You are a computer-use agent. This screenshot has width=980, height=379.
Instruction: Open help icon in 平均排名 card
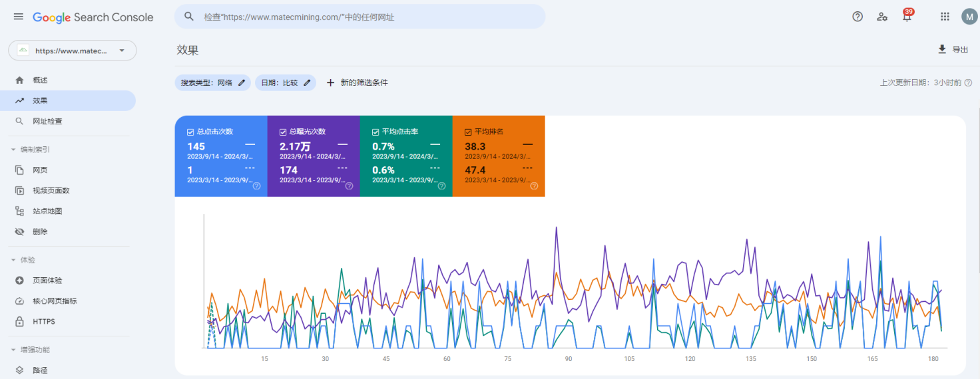pyautogui.click(x=534, y=186)
